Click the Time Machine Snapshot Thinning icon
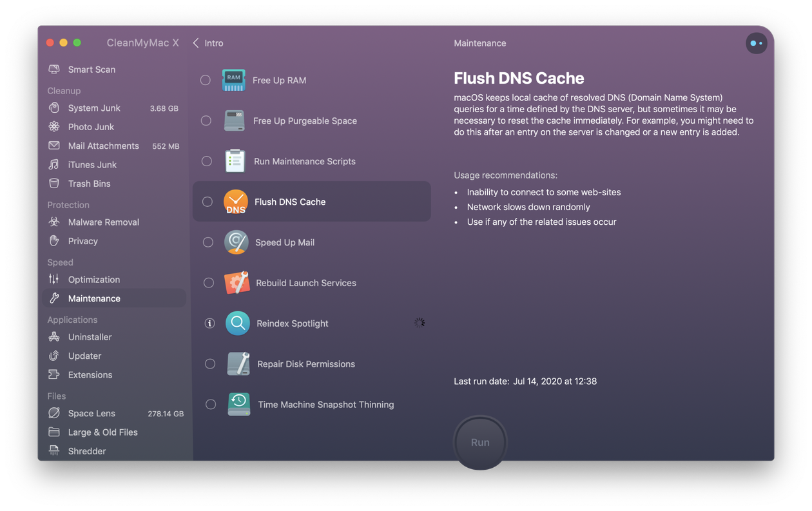The width and height of the screenshot is (812, 511). (x=238, y=404)
